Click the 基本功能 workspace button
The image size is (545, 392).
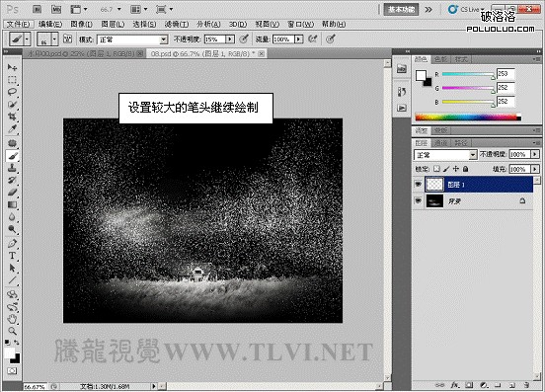(x=401, y=10)
